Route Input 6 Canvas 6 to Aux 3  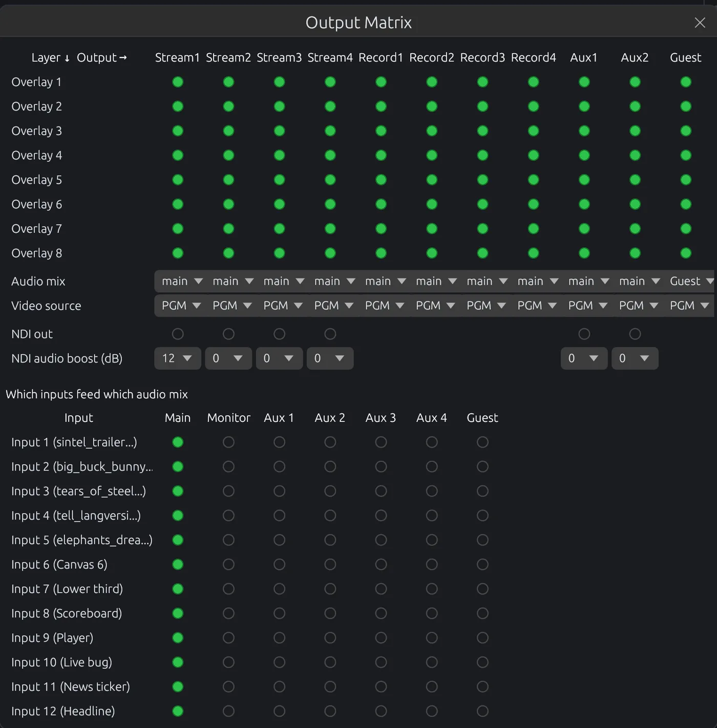381,564
